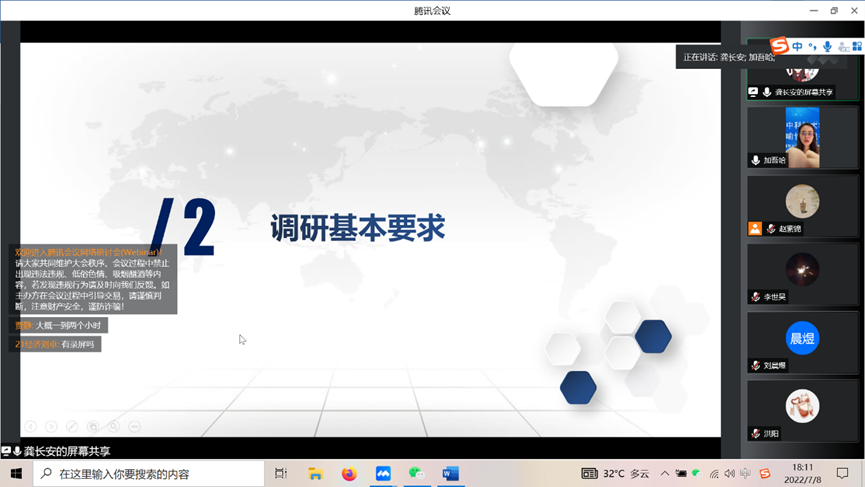Click the chat message about screen recording

pyautogui.click(x=56, y=344)
